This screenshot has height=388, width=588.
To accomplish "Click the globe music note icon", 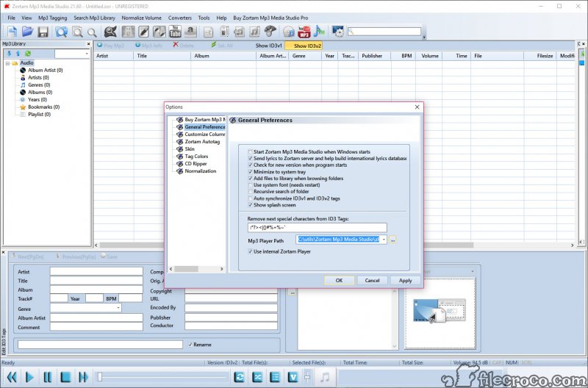I will point(288,32).
